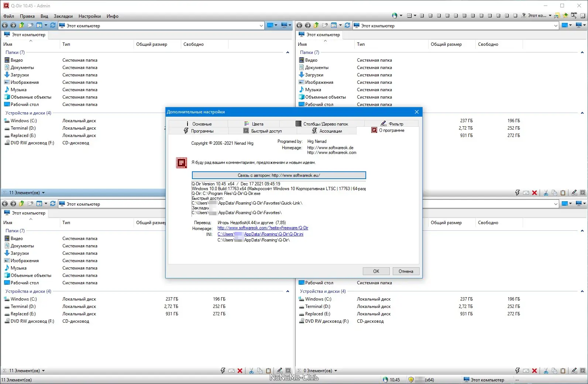Click the pencil rename icon in bottom-right pane
Image resolution: width=588 pixels, height=384 pixels.
[x=574, y=371]
